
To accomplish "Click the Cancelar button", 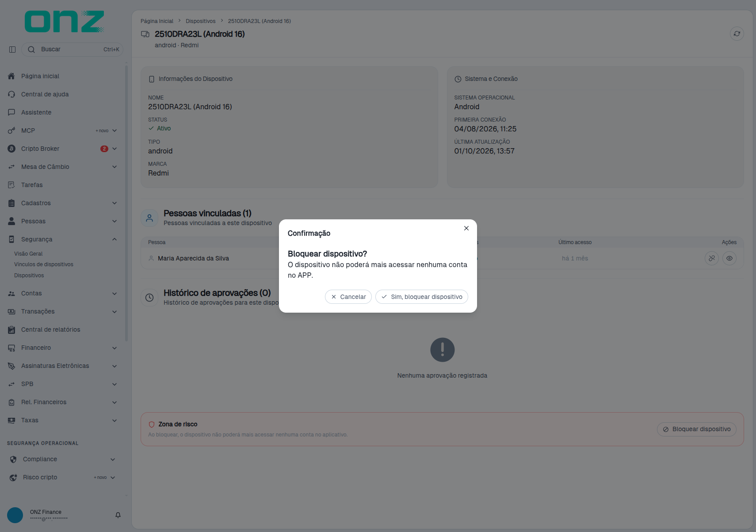I will tap(348, 297).
